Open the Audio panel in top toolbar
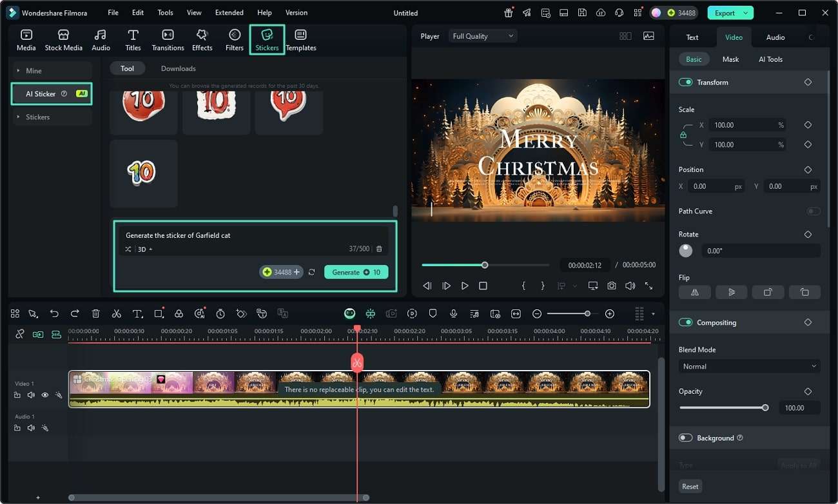This screenshot has height=504, width=838. pyautogui.click(x=101, y=40)
